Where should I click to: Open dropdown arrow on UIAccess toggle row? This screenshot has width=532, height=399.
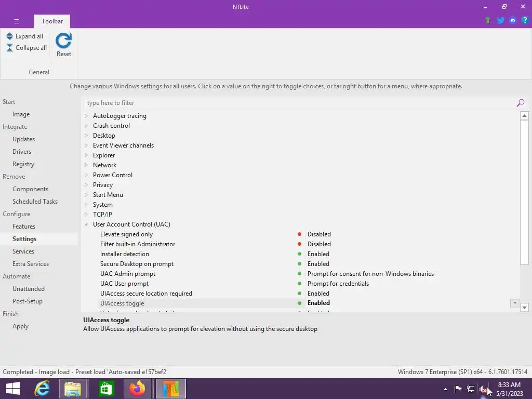pyautogui.click(x=515, y=303)
